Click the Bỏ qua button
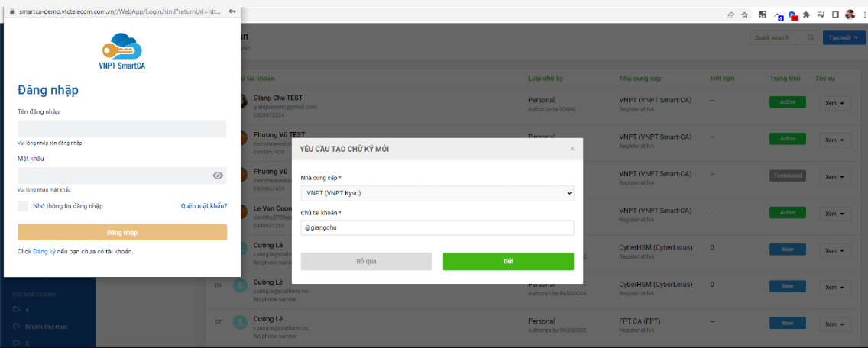Image resolution: width=868 pixels, height=348 pixels. [x=366, y=261]
